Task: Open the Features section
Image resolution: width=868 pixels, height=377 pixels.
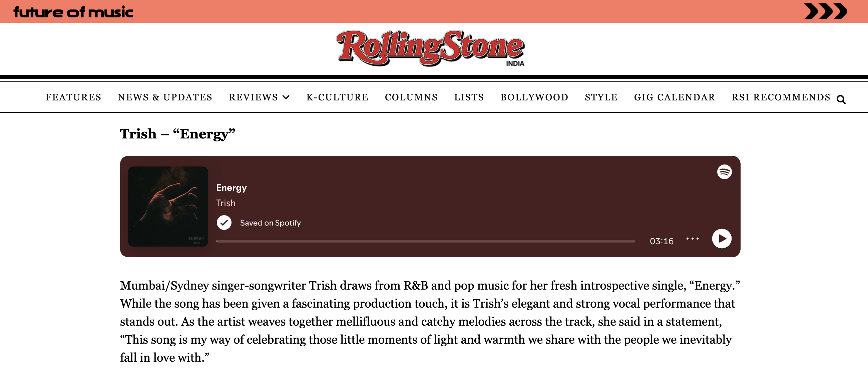Action: (73, 97)
